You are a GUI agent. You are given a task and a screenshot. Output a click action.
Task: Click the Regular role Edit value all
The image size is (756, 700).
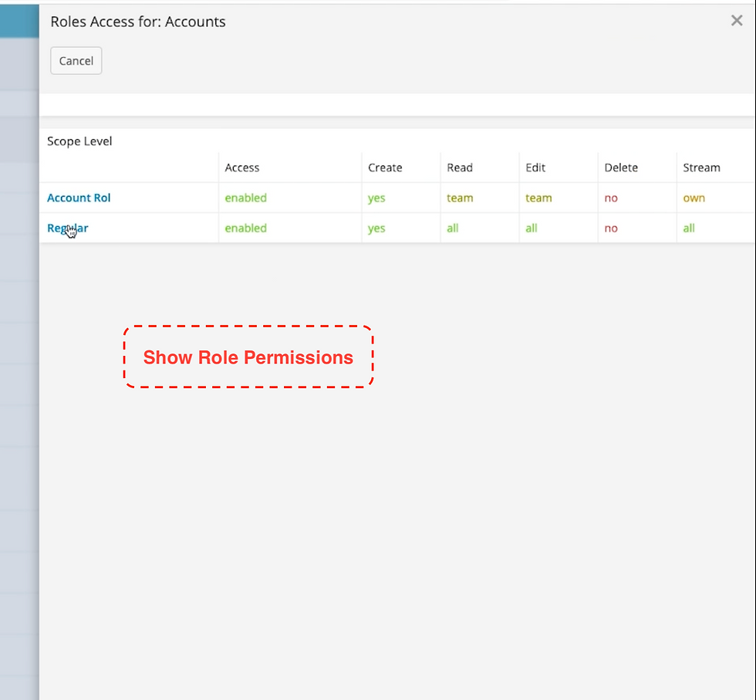[531, 228]
